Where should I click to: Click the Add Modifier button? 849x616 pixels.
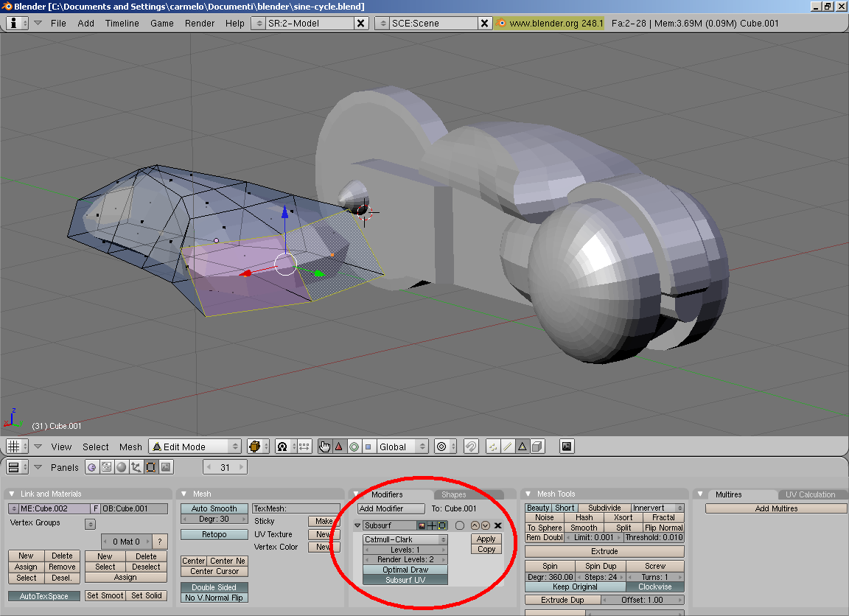(391, 508)
